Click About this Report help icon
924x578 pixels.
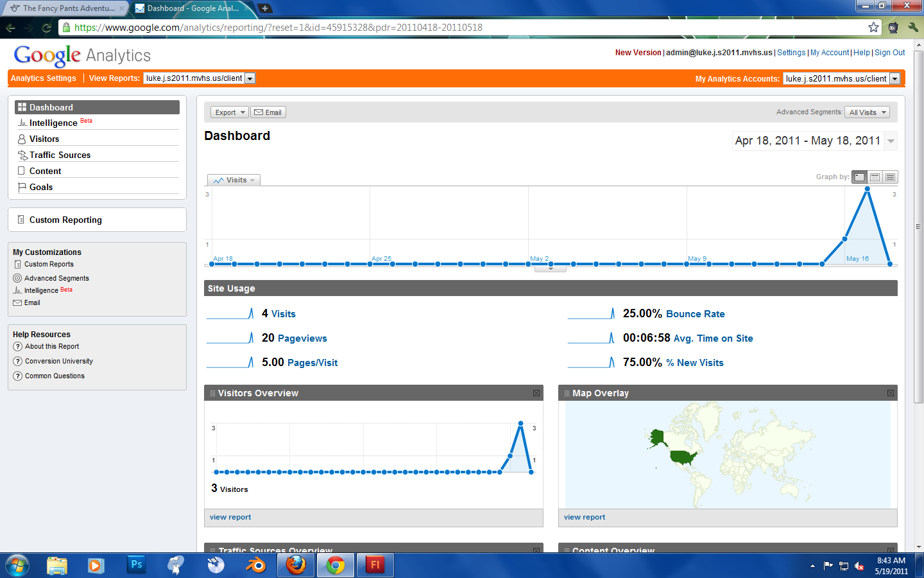tap(18, 347)
